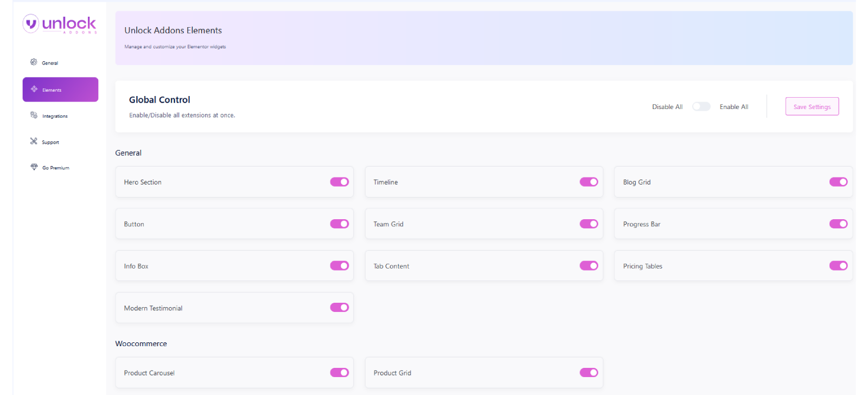Viewport: 868px width, 395px height.
Task: Turn off Modern Testimonial widget
Action: [x=340, y=307]
